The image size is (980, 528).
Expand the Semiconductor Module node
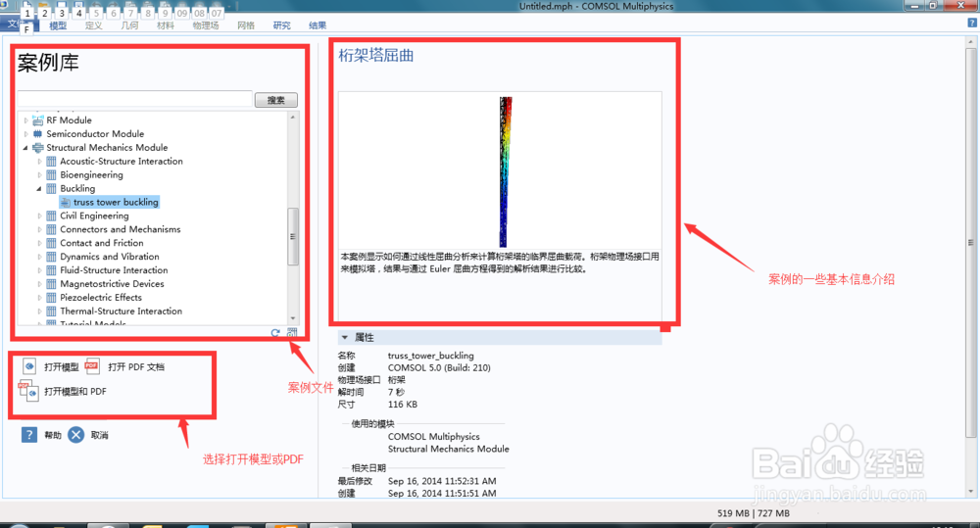[25, 134]
